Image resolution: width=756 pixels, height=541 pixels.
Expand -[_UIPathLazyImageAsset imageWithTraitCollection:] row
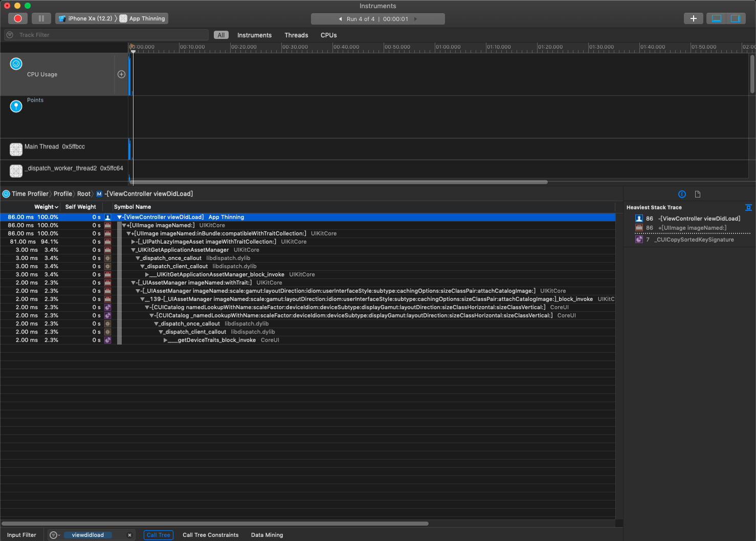tap(134, 242)
